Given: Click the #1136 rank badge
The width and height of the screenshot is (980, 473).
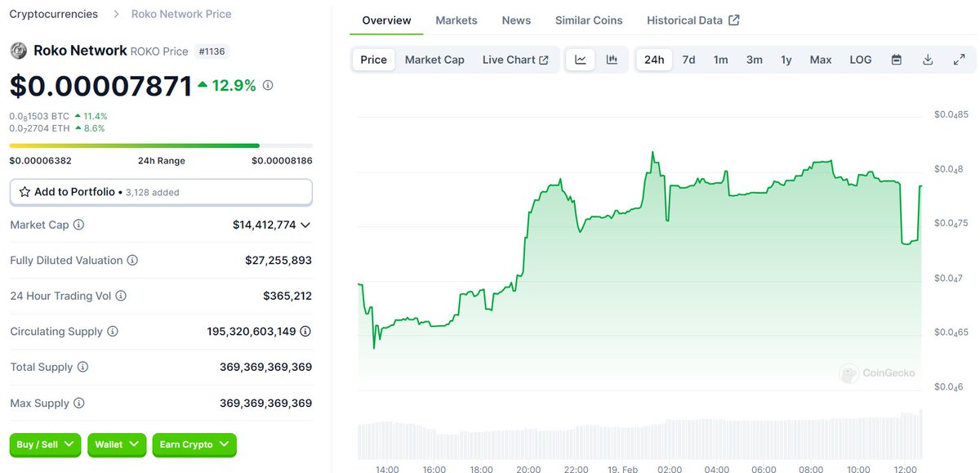Looking at the screenshot, I should coord(212,51).
